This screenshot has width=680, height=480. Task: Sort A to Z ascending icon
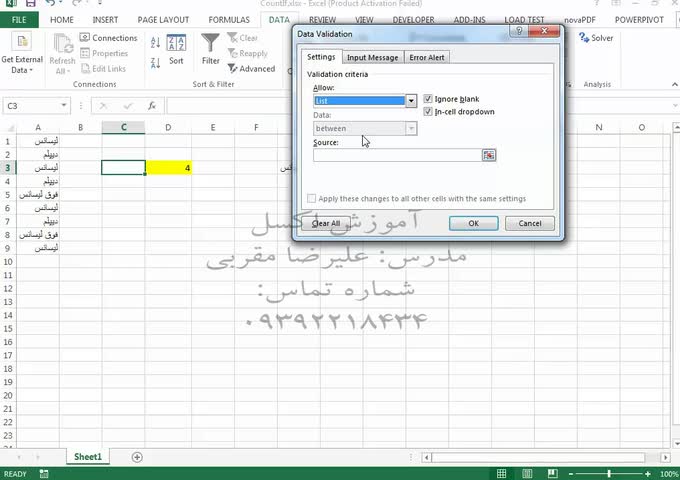155,42
